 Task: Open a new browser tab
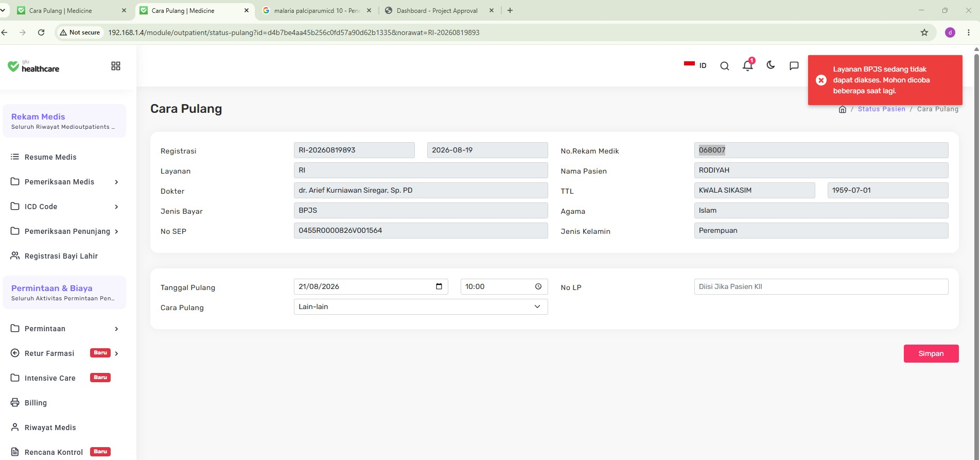510,10
